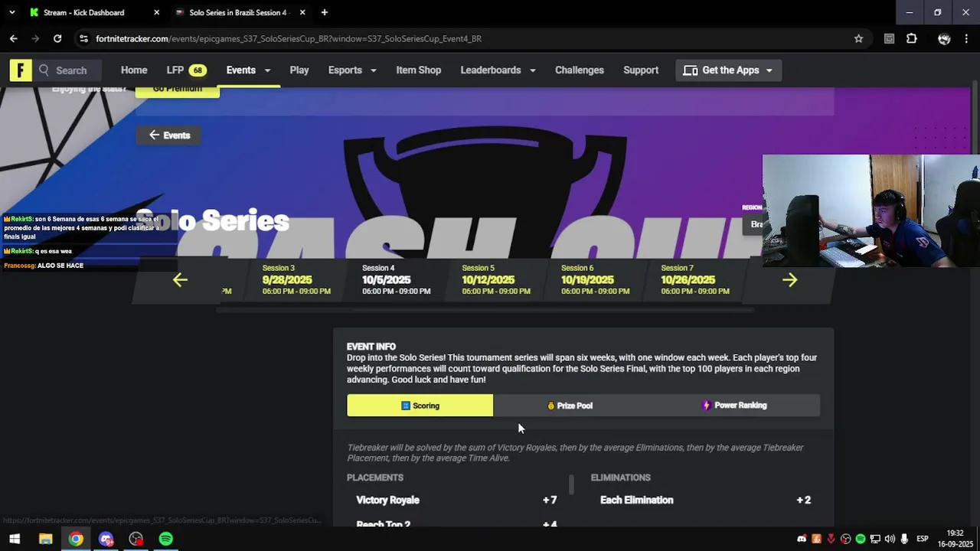The height and width of the screenshot is (551, 980).
Task: Switch to the Prize Pool tab
Action: (570, 406)
